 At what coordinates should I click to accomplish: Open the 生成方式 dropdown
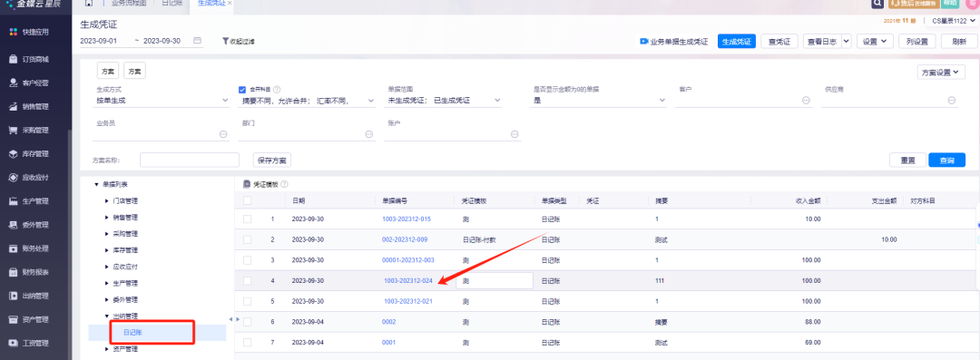pyautogui.click(x=163, y=100)
